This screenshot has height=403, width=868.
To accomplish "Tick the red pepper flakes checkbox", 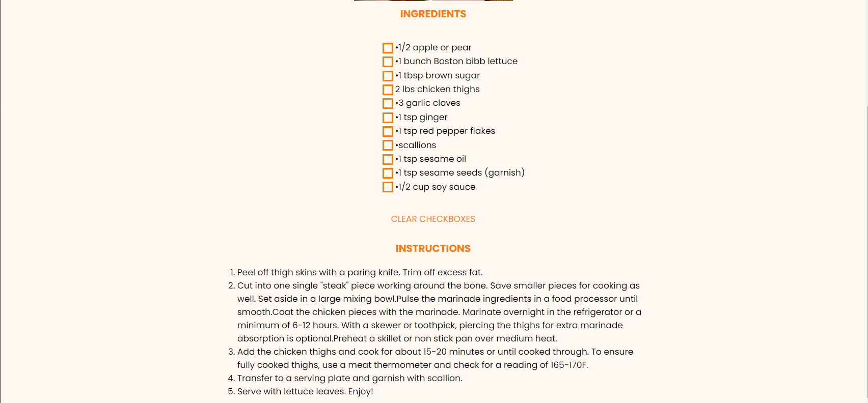I will (x=388, y=131).
